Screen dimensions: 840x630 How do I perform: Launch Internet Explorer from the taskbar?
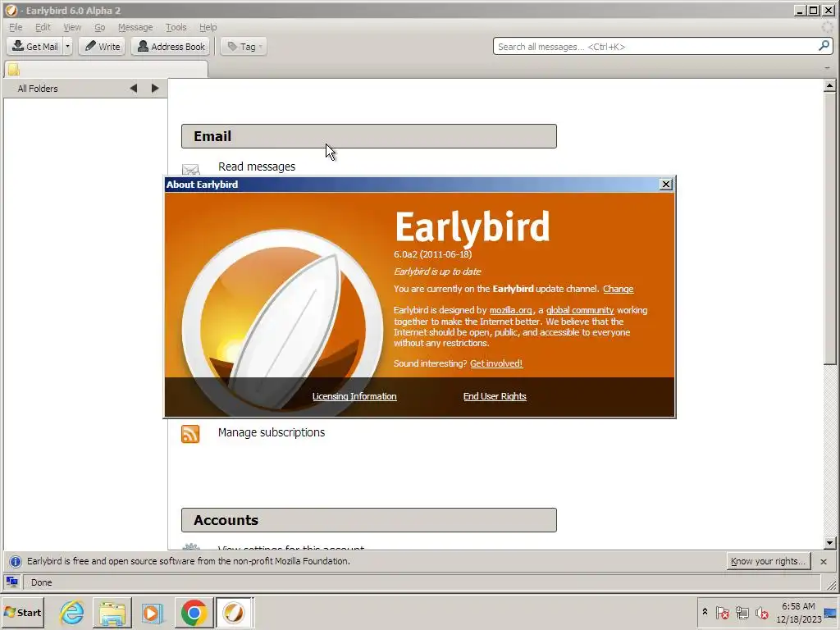pyautogui.click(x=72, y=612)
